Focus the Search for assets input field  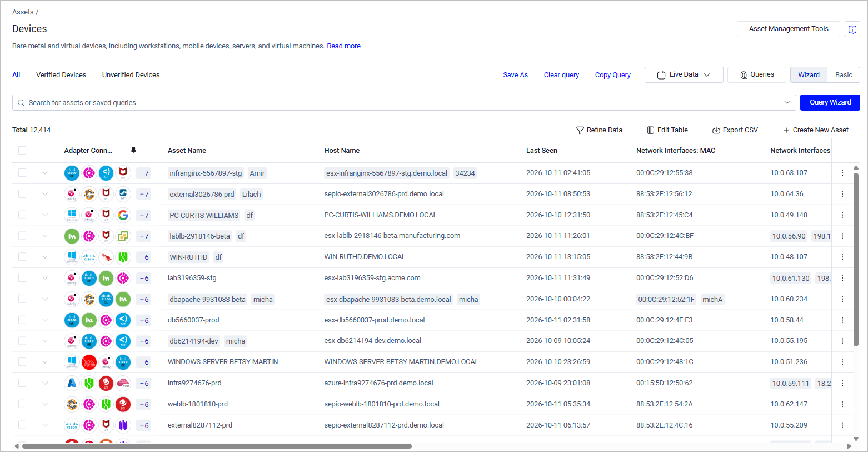403,102
